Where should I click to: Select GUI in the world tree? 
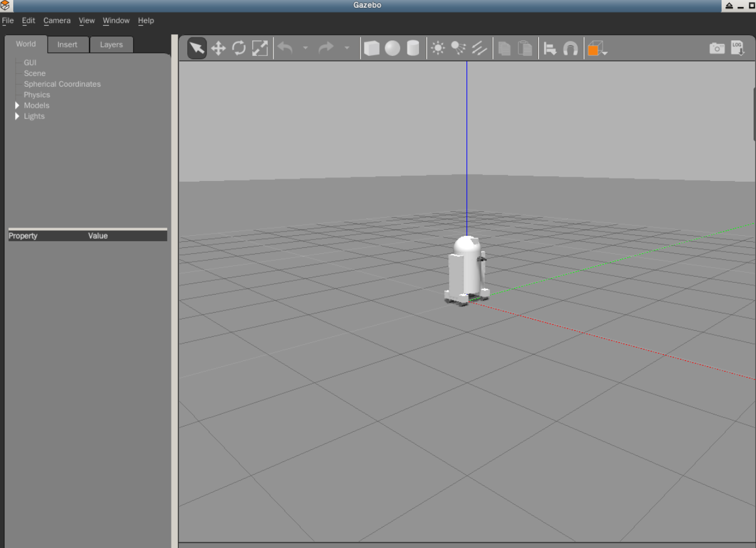click(x=30, y=63)
